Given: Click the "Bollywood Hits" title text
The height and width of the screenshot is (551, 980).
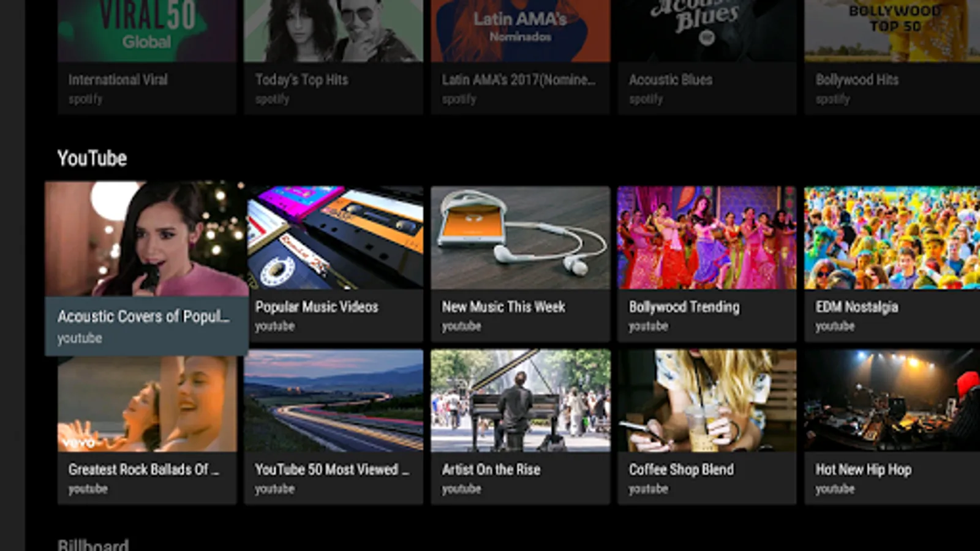Looking at the screenshot, I should (x=858, y=80).
